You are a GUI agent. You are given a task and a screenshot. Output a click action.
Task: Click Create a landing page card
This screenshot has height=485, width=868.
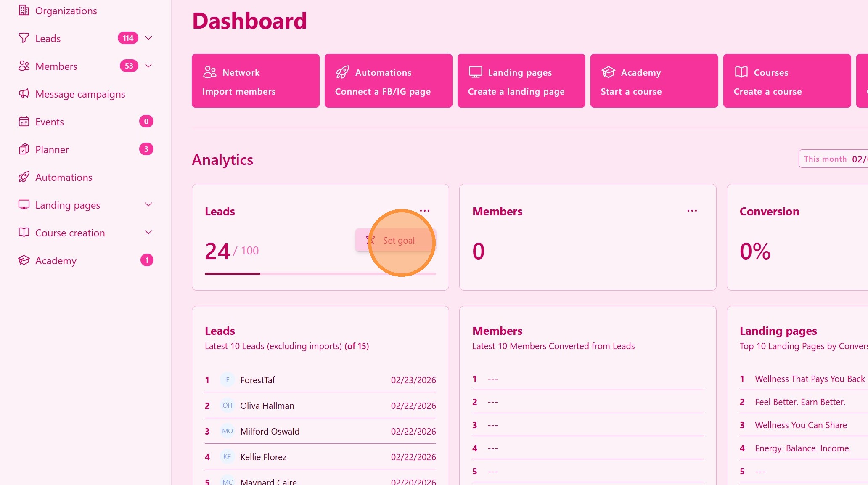pyautogui.click(x=521, y=81)
